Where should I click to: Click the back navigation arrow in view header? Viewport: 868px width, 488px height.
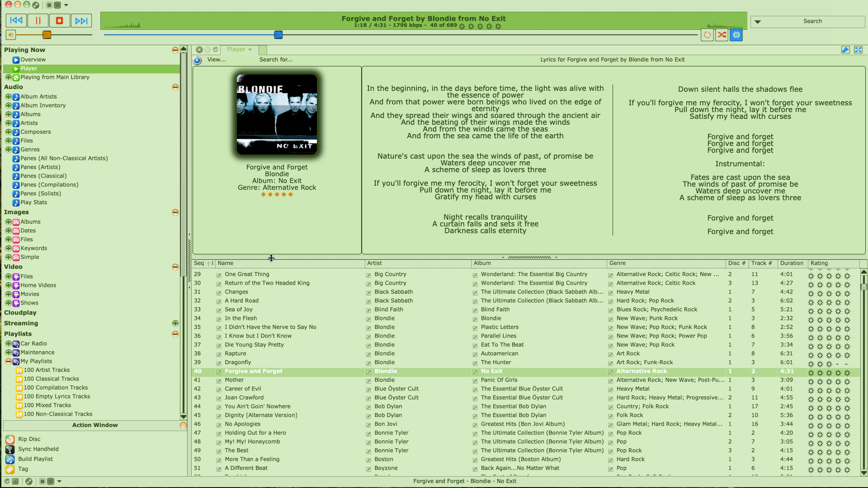pos(199,50)
